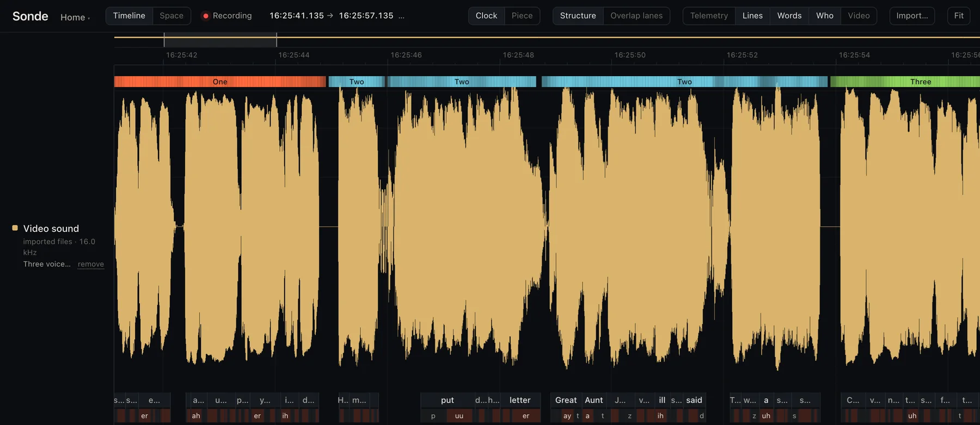Click the truncated word 'J...' after 'Aunt'
This screenshot has width=980, height=425.
pyautogui.click(x=620, y=400)
